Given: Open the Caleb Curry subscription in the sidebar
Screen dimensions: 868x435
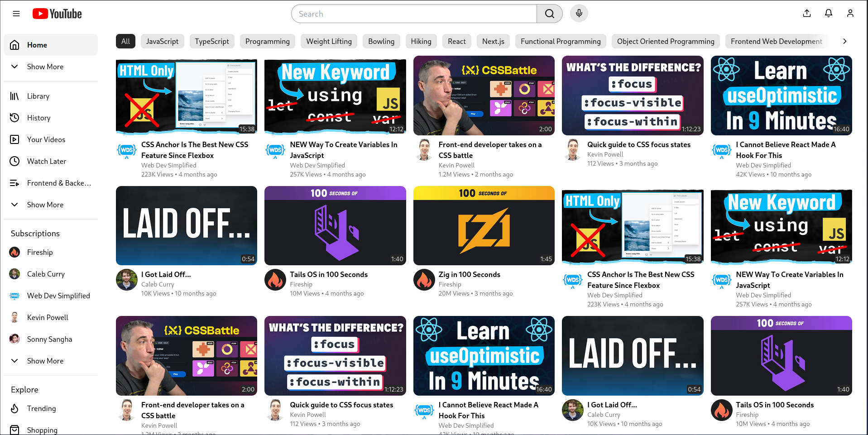Looking at the screenshot, I should click(x=51, y=274).
